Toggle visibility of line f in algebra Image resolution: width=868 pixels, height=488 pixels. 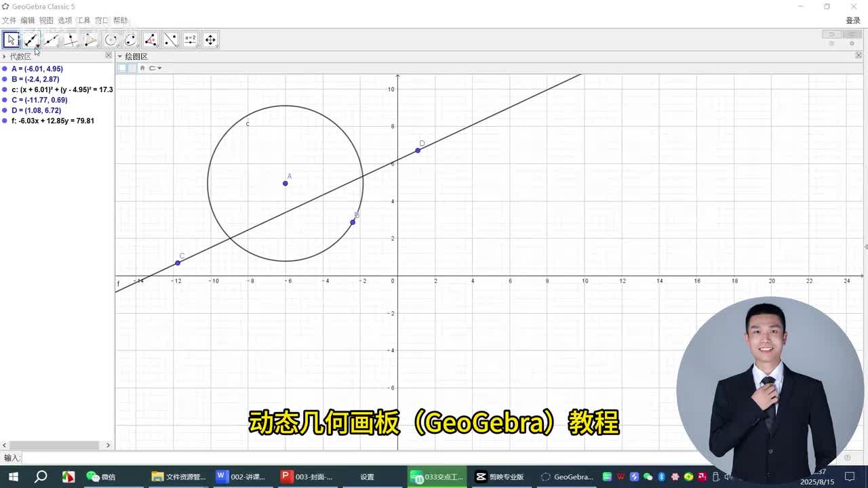(x=5, y=121)
